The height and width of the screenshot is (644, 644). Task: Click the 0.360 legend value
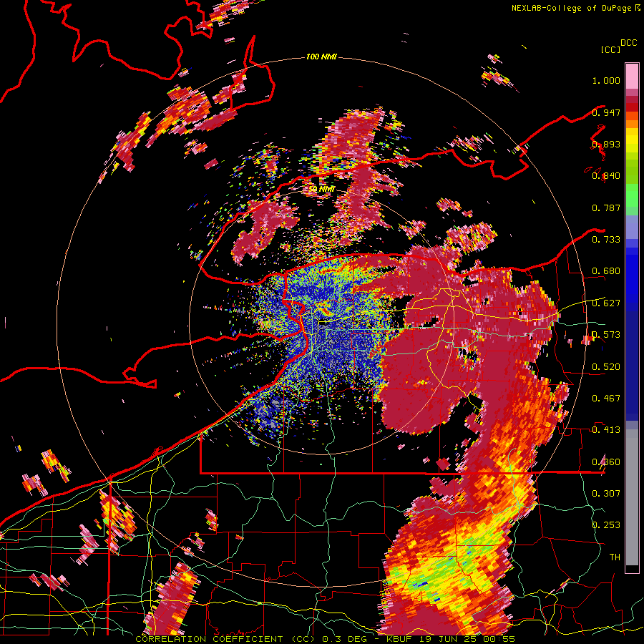tap(606, 462)
